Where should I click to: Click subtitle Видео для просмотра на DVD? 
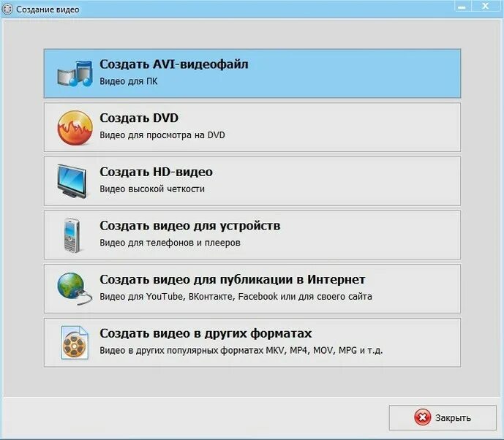point(162,135)
